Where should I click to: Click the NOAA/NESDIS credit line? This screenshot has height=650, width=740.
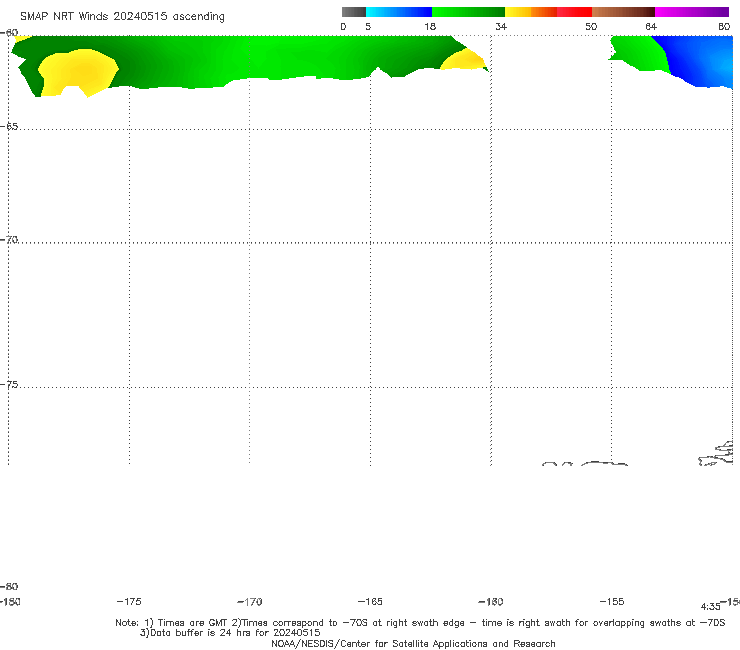(x=413, y=644)
